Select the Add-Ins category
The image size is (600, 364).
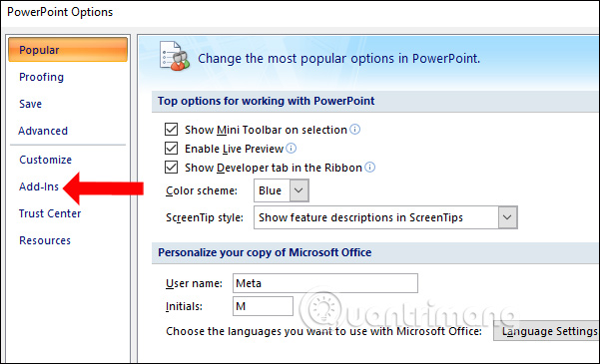pos(39,186)
